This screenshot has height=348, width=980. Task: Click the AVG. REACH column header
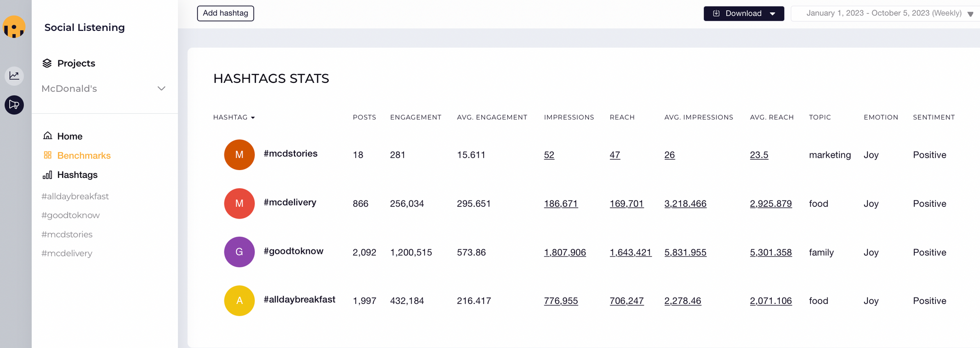(772, 117)
